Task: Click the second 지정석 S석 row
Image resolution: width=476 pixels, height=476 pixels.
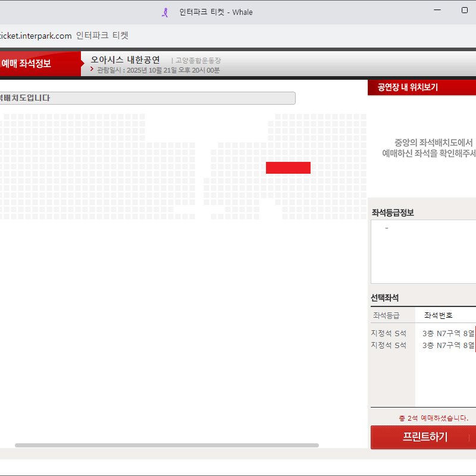Action: pos(389,345)
